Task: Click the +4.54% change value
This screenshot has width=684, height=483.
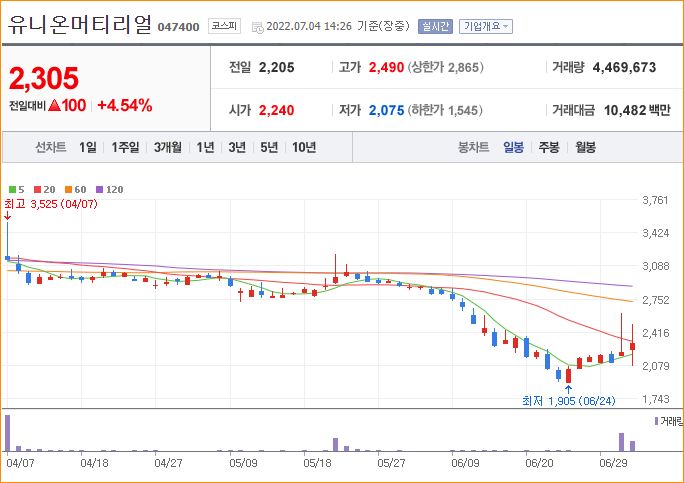Action: [125, 105]
